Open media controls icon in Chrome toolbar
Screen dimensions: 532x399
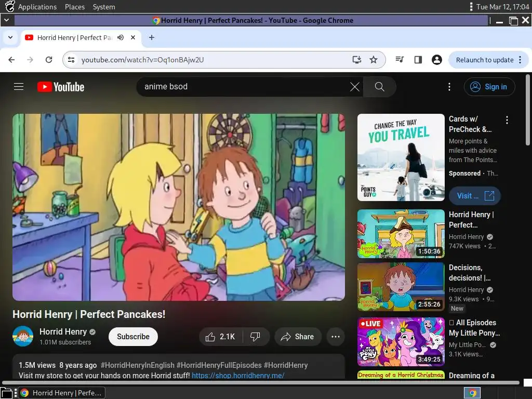click(400, 60)
